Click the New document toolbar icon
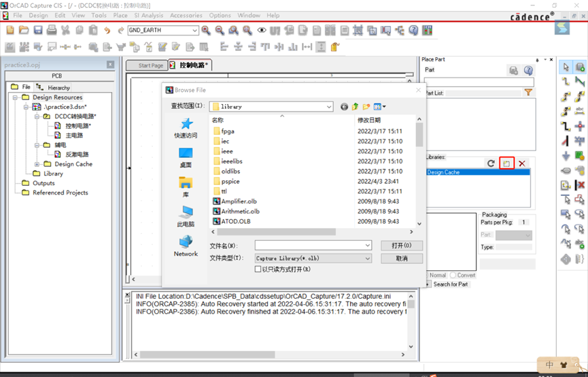Viewport: 588px width, 377px height. (10, 30)
